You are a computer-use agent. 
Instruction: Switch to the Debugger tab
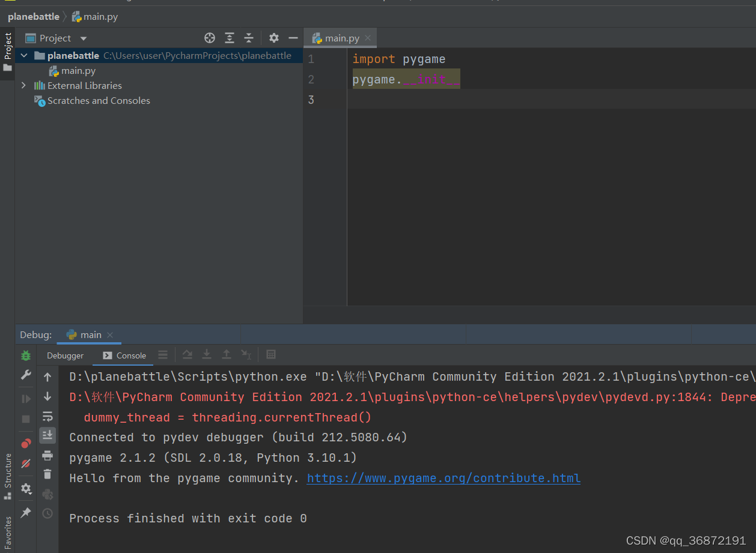(66, 355)
